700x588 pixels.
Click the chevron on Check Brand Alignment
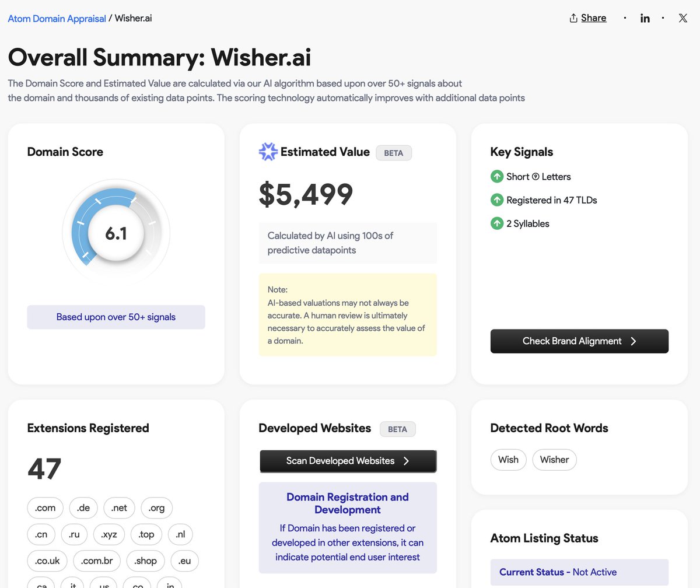633,341
